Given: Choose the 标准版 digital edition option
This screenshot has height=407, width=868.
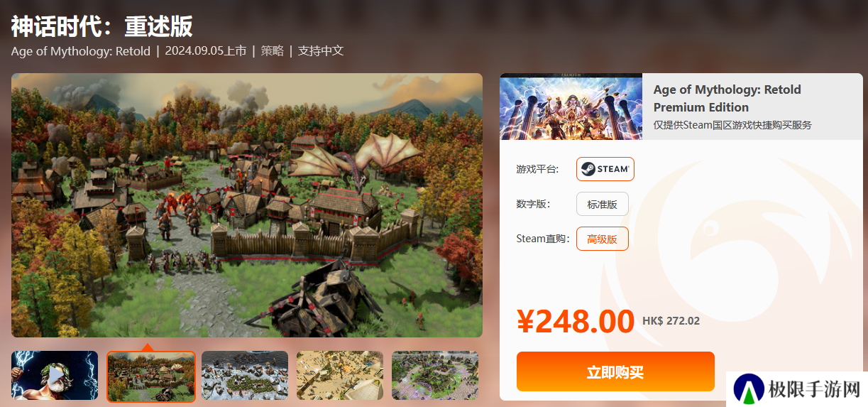Looking at the screenshot, I should (x=603, y=205).
